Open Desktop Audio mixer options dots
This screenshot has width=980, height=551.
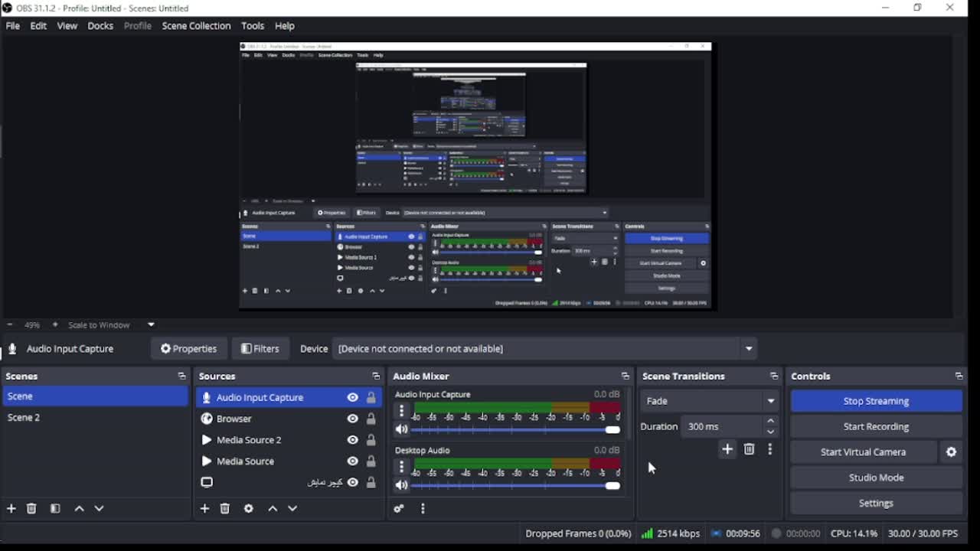(401, 466)
